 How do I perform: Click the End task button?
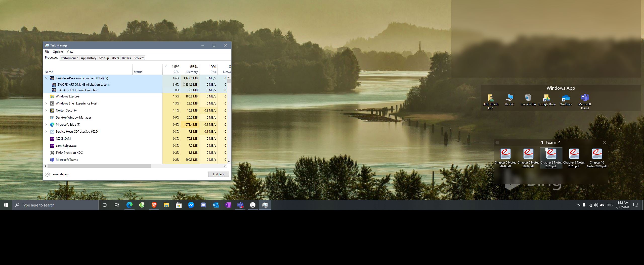coord(218,174)
